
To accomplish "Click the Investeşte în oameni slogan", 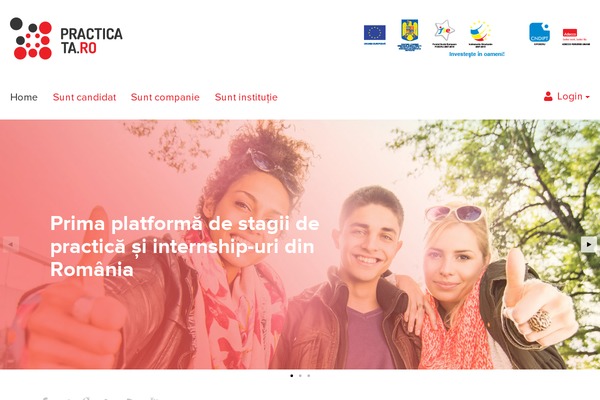I will pos(477,54).
